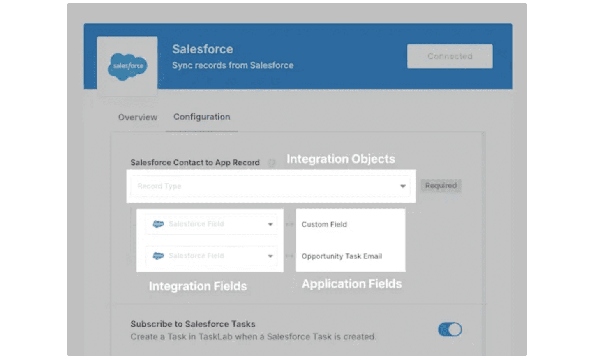Click Salesforce cloud icon in first field row
The image size is (591, 364).
(158, 224)
